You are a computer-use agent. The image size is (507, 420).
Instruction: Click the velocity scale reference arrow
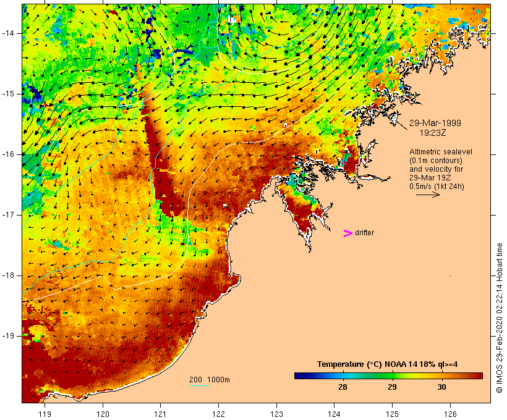point(428,195)
